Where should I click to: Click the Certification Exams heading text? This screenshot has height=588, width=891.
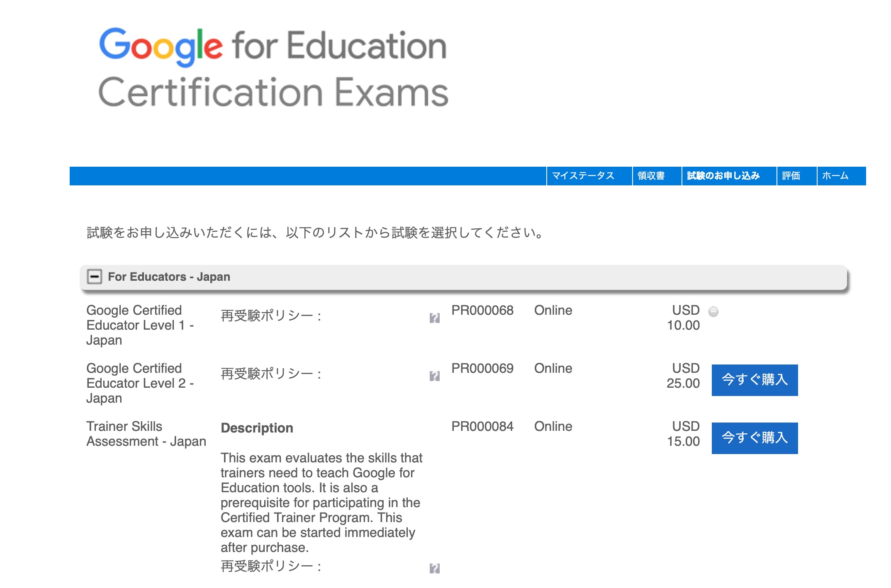point(273,92)
